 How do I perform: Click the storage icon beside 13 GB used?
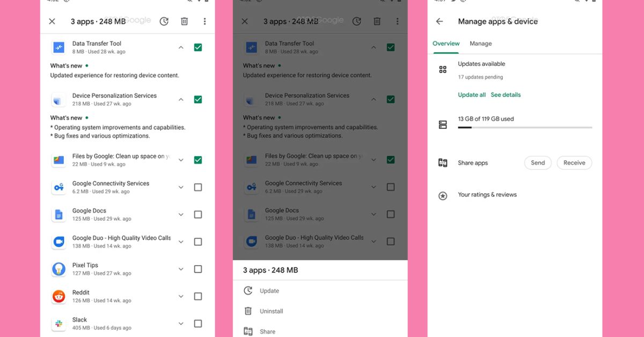pos(443,124)
